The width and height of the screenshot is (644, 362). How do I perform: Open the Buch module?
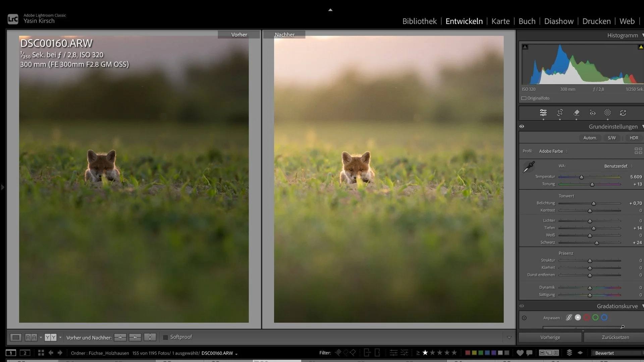pyautogui.click(x=527, y=21)
